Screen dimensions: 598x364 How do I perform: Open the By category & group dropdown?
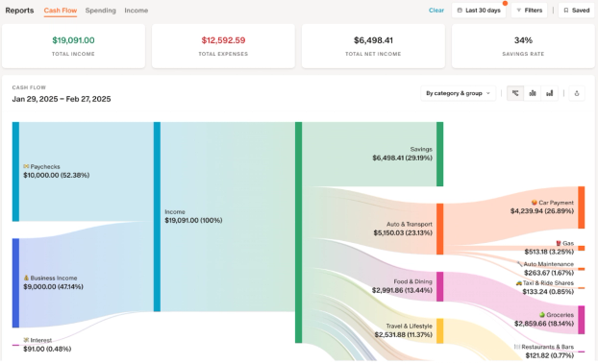[x=458, y=93]
